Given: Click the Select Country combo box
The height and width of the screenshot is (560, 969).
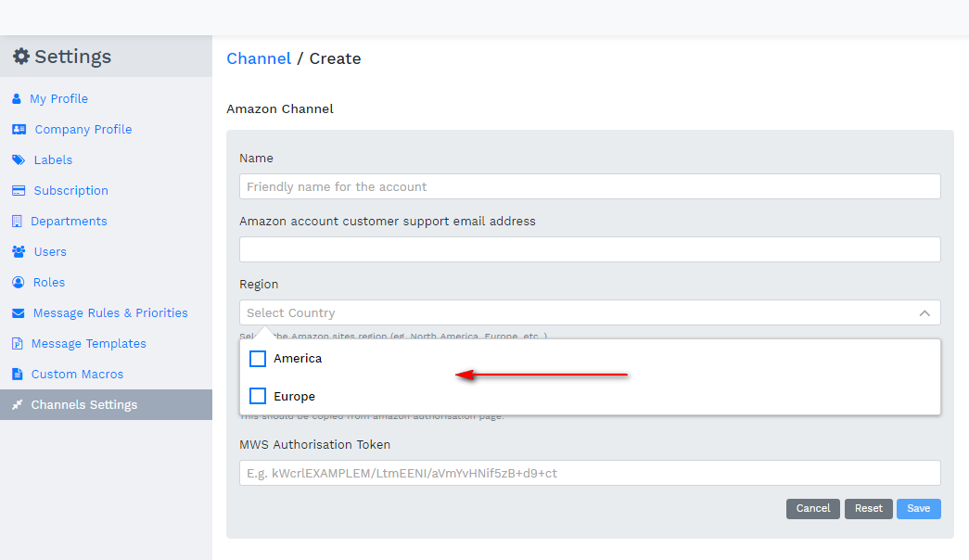Looking at the screenshot, I should coord(575,313).
